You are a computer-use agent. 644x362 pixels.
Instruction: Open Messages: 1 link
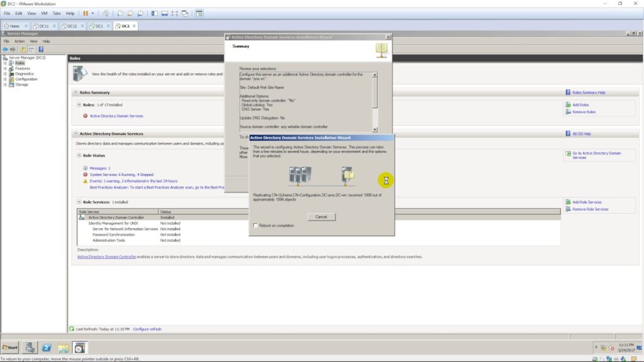pos(100,168)
